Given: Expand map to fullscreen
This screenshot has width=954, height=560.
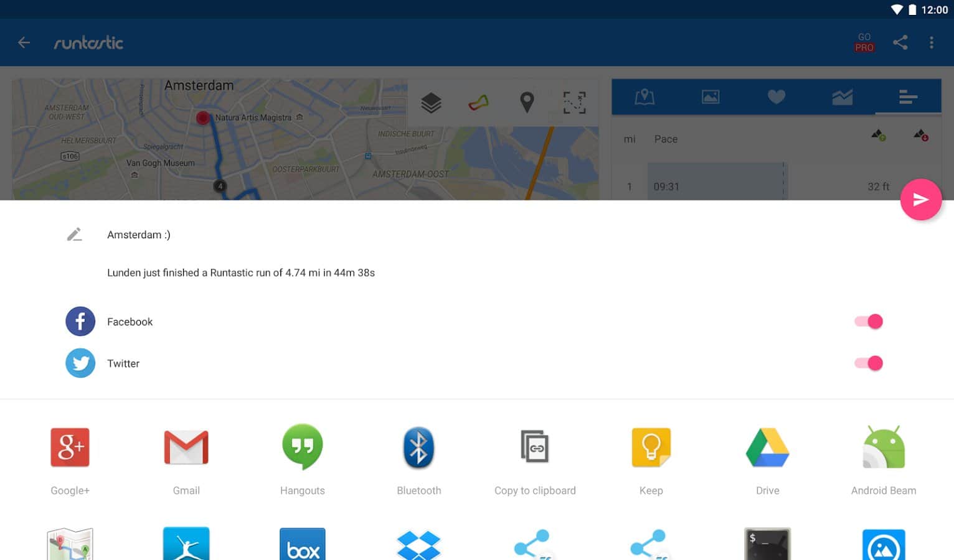Looking at the screenshot, I should point(574,102).
